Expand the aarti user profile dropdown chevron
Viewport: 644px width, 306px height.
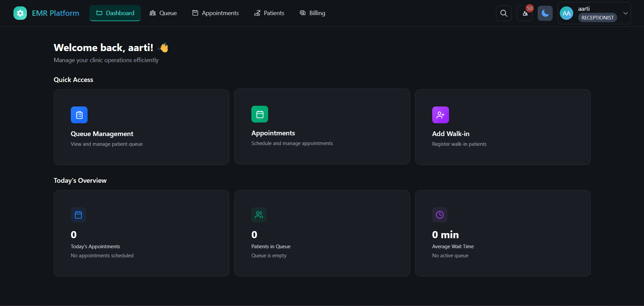626,13
